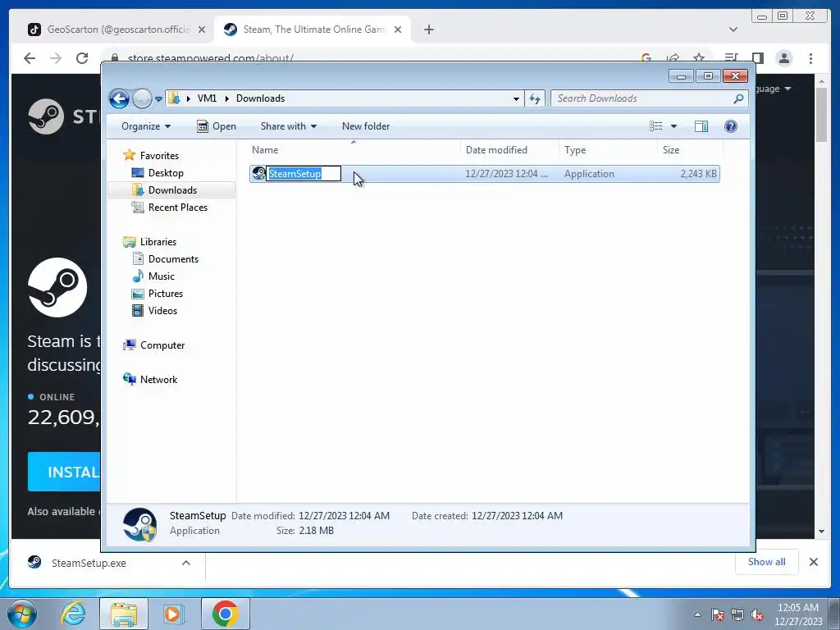The image size is (840, 630).
Task: Expand the view options dropdown arrow
Action: (x=674, y=126)
